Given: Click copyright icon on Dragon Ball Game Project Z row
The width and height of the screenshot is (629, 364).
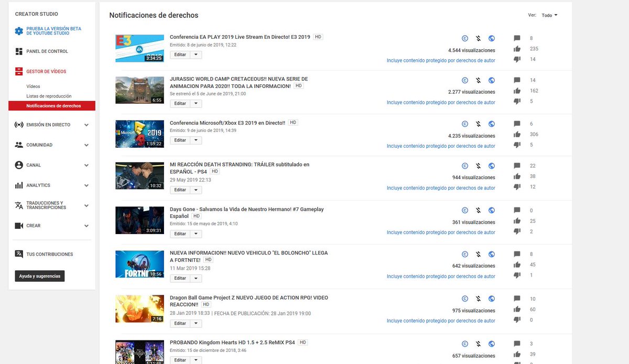Looking at the screenshot, I should click(464, 299).
